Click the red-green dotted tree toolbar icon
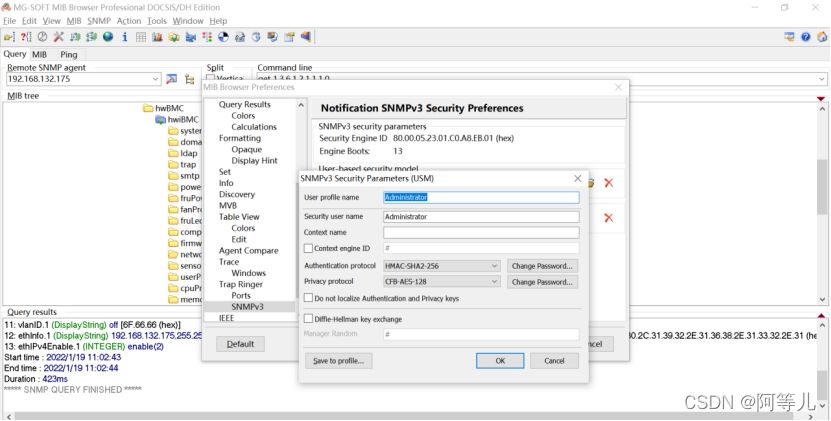The width and height of the screenshot is (831, 421). click(x=207, y=37)
